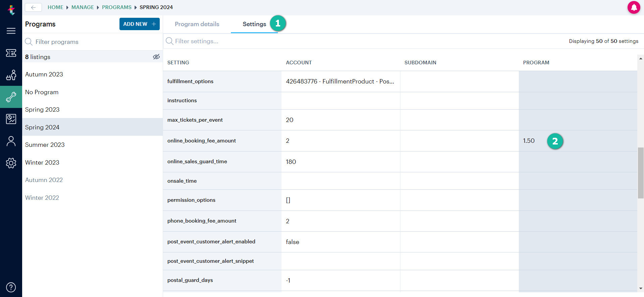This screenshot has width=644, height=297.
Task: Select No Program listing
Action: click(93, 92)
